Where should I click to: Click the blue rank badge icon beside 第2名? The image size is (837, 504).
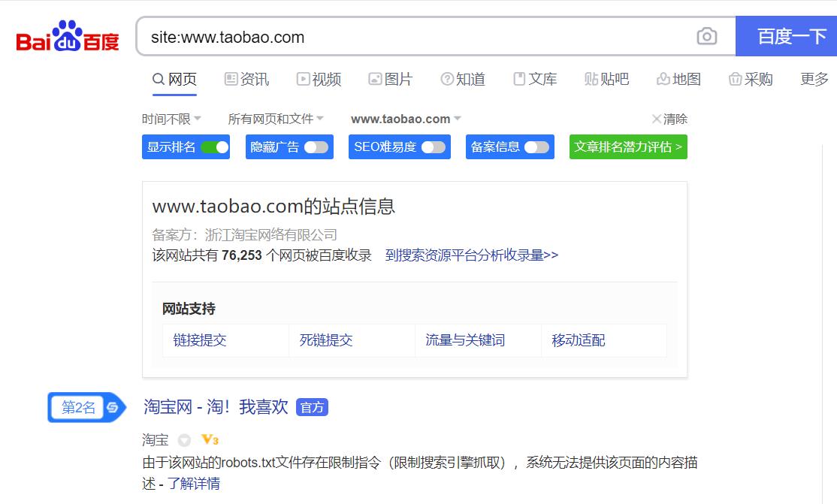pos(112,407)
